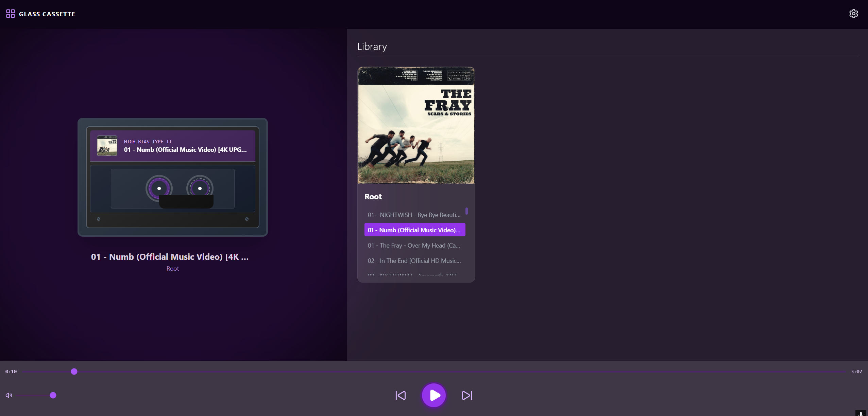The height and width of the screenshot is (416, 868).
Task: Click the Root album title in Library
Action: coord(373,197)
